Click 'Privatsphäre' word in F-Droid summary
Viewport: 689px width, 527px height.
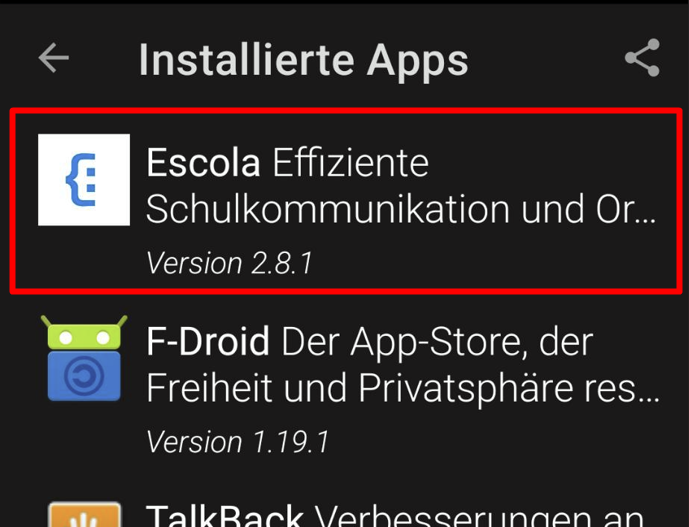pos(466,389)
